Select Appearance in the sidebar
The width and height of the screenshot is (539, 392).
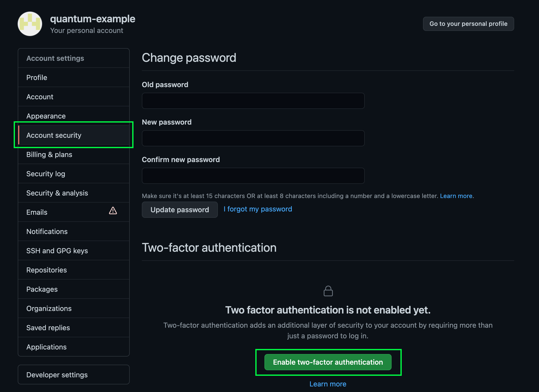[x=46, y=116]
